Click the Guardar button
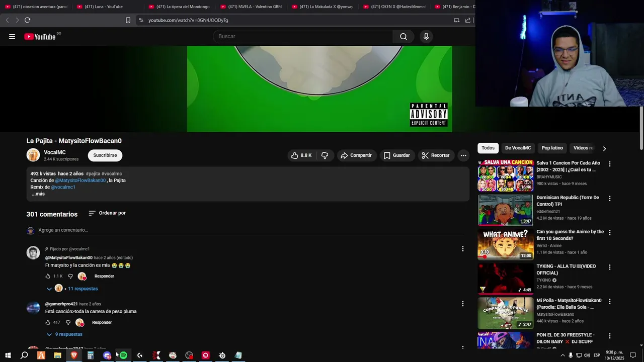Screen dimensions: 644x362 click(397, 155)
